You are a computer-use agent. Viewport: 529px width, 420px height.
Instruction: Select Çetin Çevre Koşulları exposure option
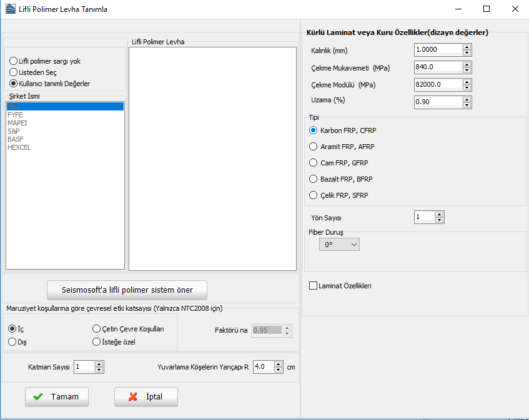coord(96,329)
